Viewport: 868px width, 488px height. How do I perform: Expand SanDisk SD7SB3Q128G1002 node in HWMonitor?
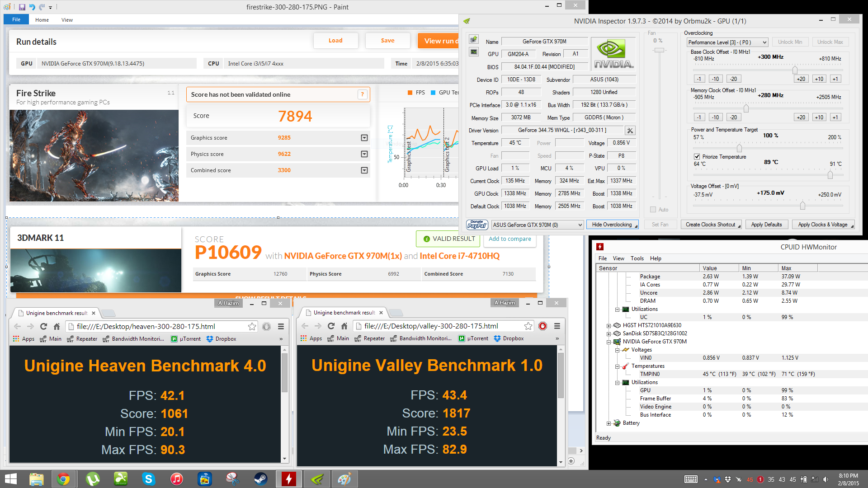(609, 334)
